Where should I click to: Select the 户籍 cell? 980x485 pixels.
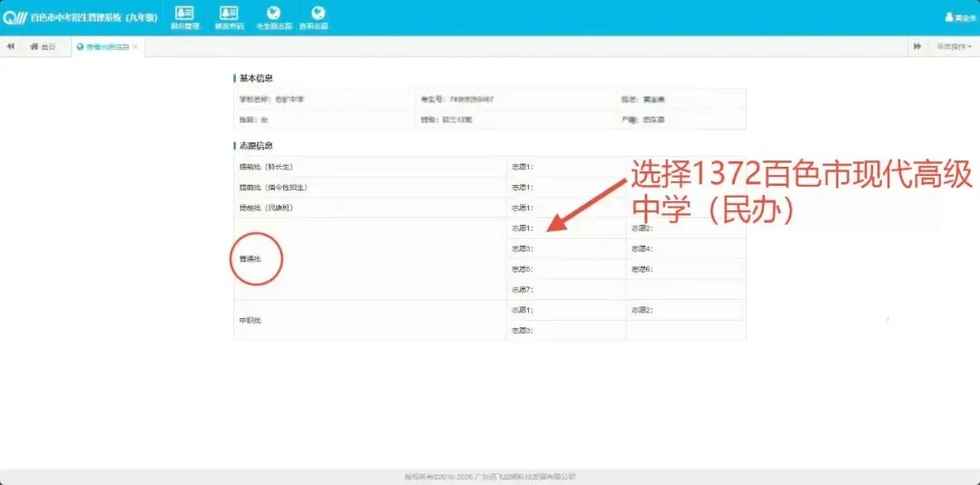pyautogui.click(x=680, y=120)
